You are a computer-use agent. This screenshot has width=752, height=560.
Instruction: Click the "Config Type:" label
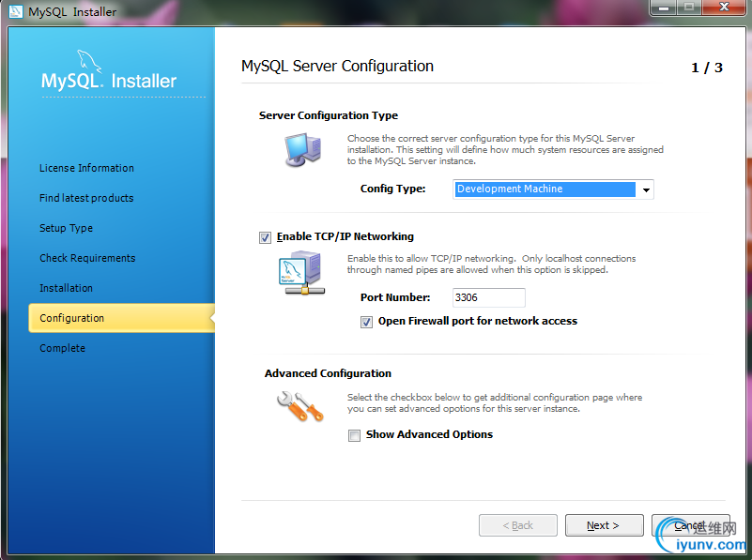pyautogui.click(x=392, y=189)
